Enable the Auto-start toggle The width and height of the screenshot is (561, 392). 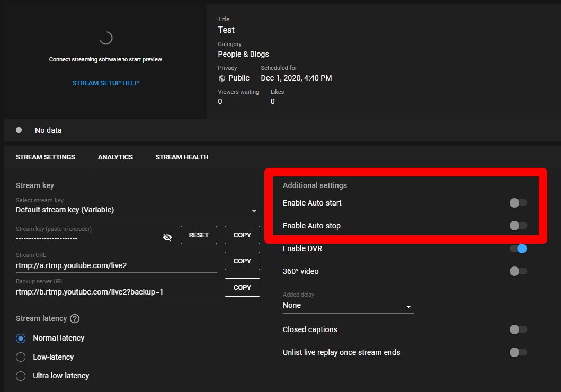click(518, 203)
